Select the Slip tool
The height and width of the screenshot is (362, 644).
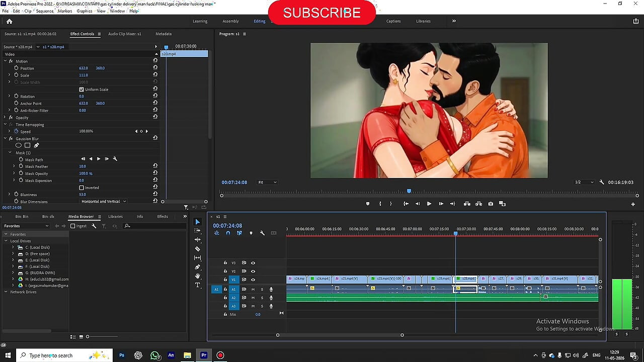point(197,258)
